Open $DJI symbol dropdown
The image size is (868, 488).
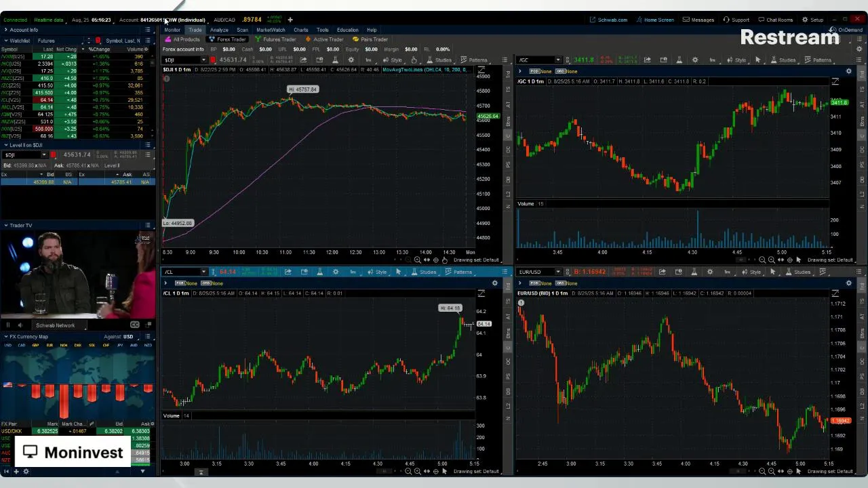pyautogui.click(x=203, y=60)
